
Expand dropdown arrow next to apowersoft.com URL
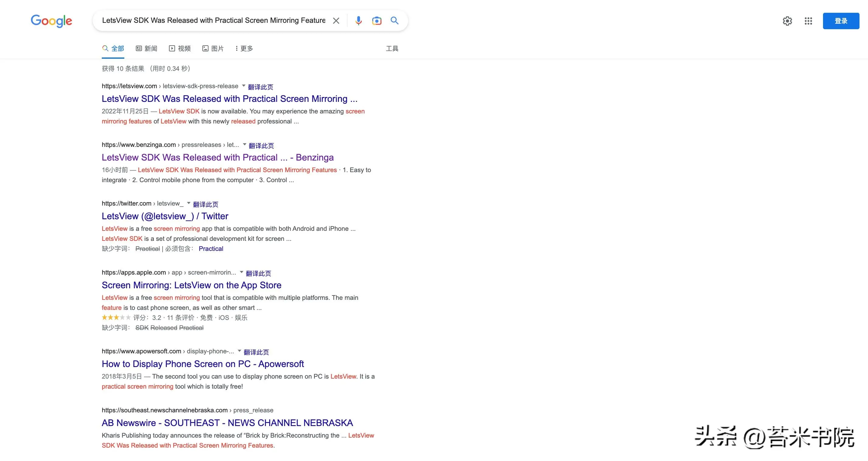[239, 351]
